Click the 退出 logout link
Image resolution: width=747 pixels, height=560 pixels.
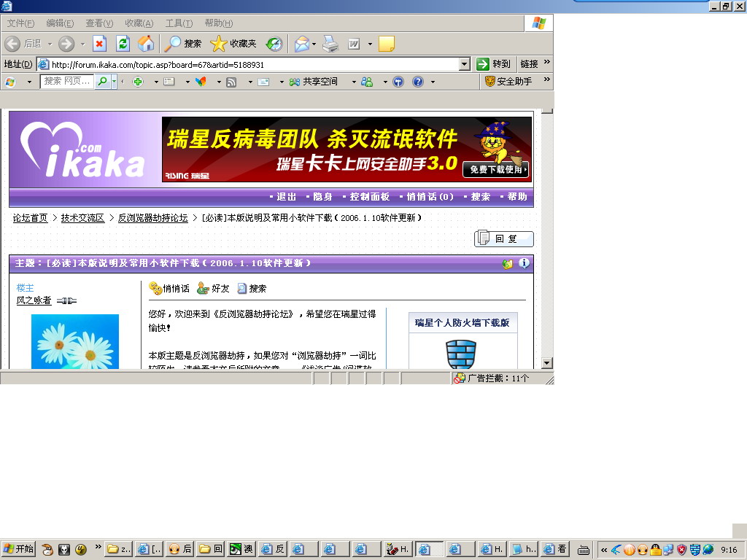[286, 197]
